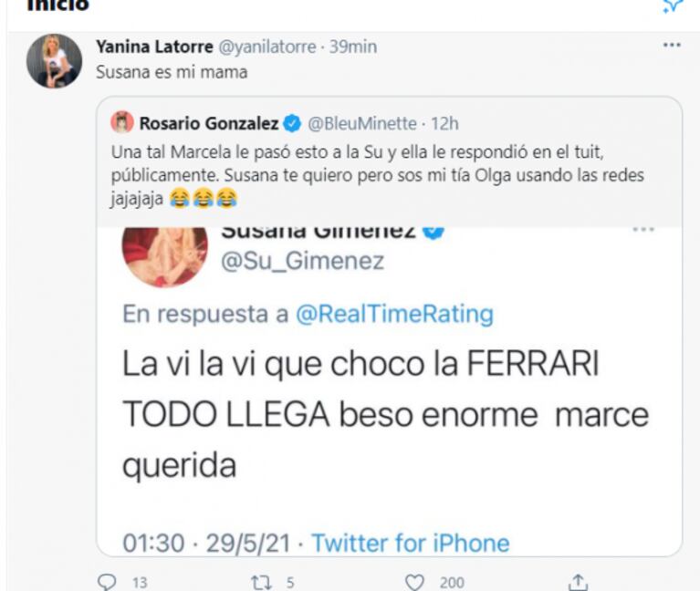Open Rosario Gonzalez's profile name
The height and width of the screenshot is (591, 700).
tap(209, 122)
